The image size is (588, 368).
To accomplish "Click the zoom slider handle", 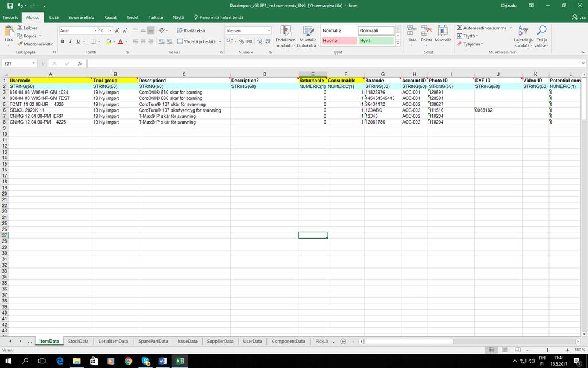I will click(547, 350).
